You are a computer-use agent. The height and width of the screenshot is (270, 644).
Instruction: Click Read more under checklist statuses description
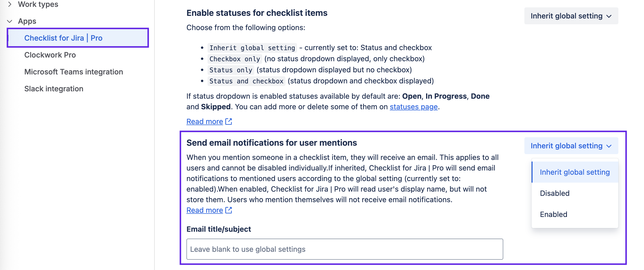tap(205, 122)
